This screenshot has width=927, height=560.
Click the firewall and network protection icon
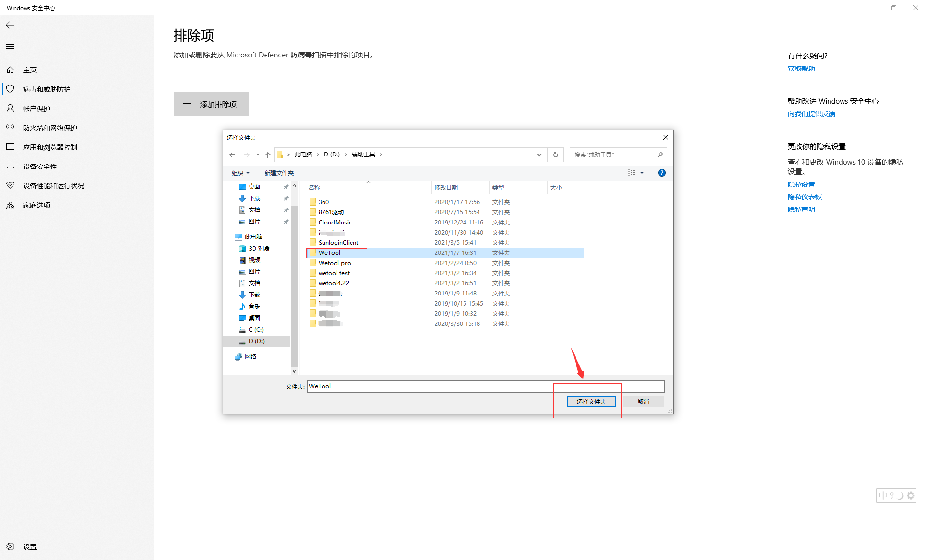click(10, 128)
